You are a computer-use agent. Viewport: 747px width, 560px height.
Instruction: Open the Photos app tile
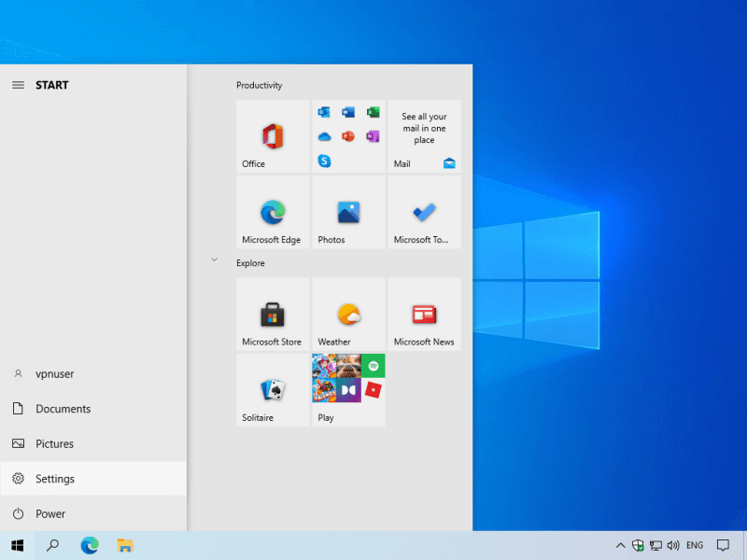tap(348, 213)
